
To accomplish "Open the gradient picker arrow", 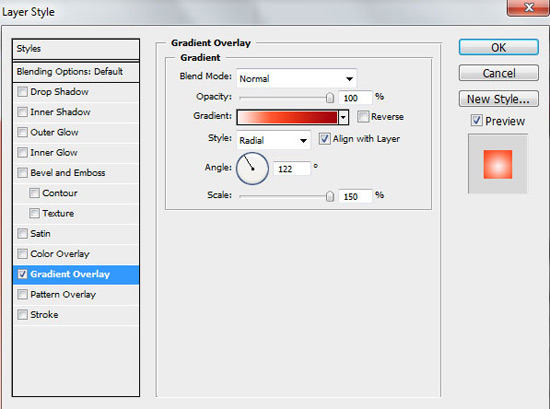I will click(343, 117).
